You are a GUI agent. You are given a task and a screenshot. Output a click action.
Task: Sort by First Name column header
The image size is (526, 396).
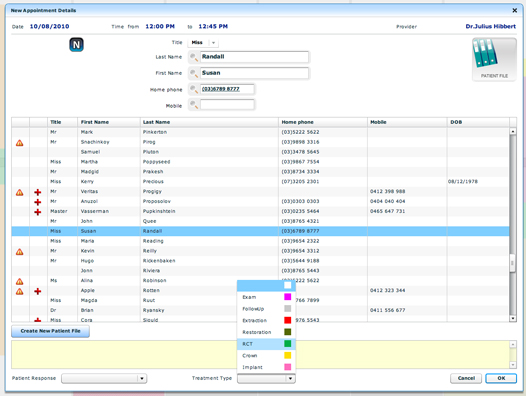click(x=109, y=122)
